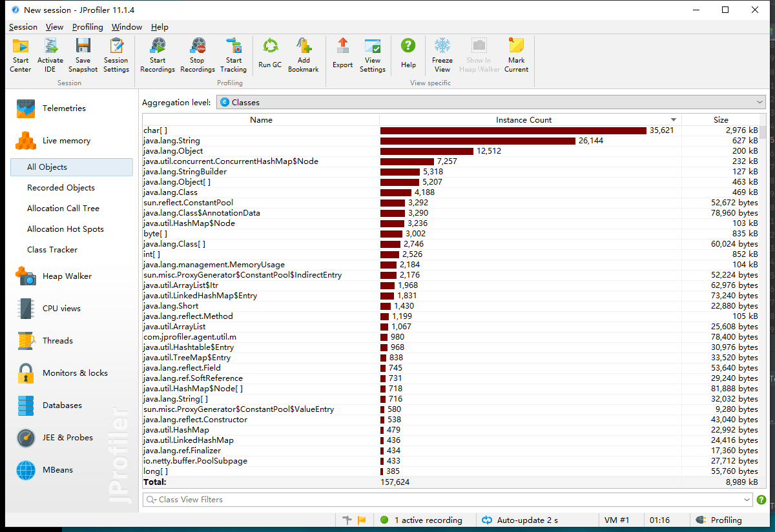Open the Start Center toolbar icon
The height and width of the screenshot is (532, 775).
pyautogui.click(x=21, y=55)
